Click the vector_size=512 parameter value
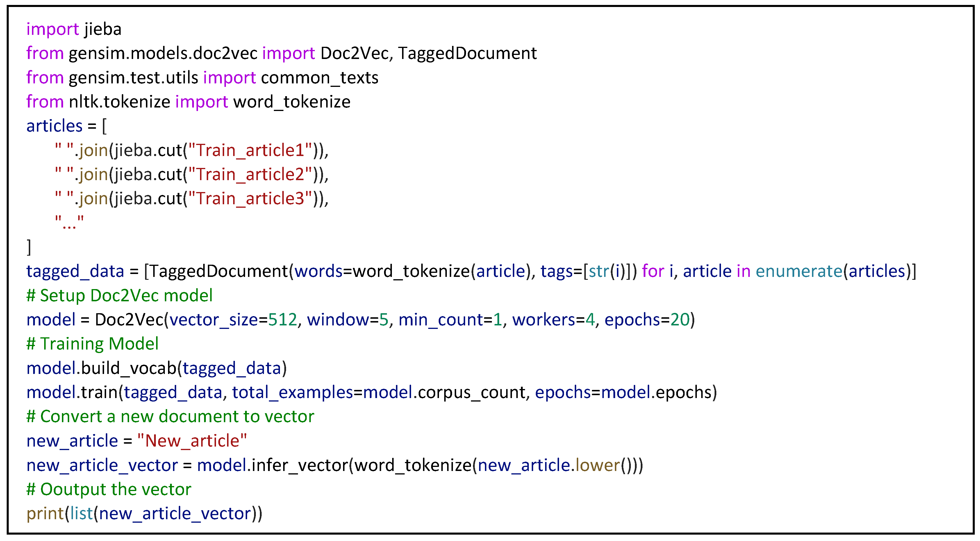 pos(282,320)
